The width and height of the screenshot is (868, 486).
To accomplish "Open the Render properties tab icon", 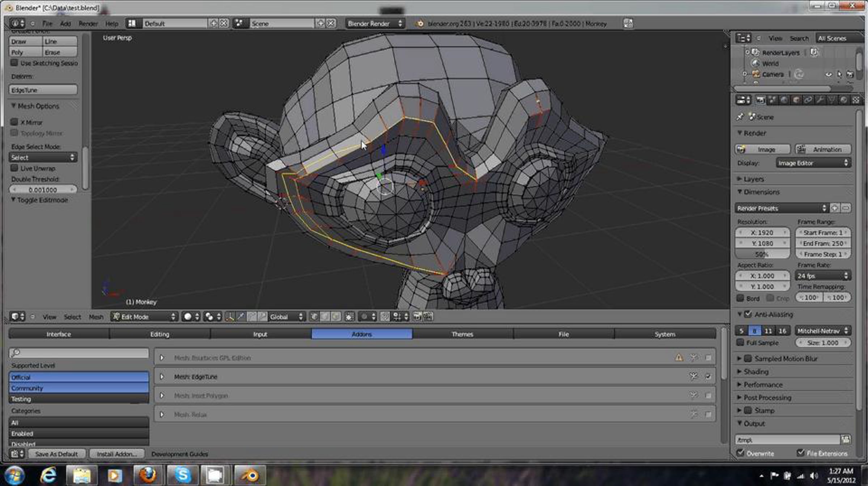I will coord(760,100).
